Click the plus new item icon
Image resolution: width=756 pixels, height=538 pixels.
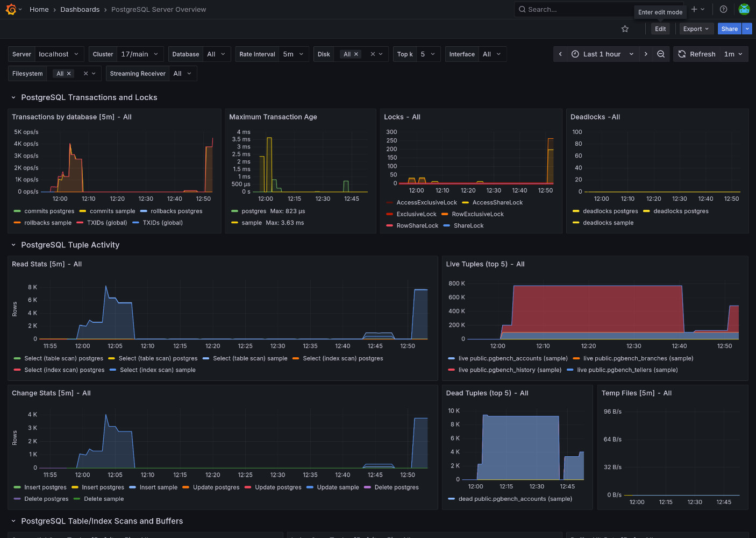pos(694,9)
